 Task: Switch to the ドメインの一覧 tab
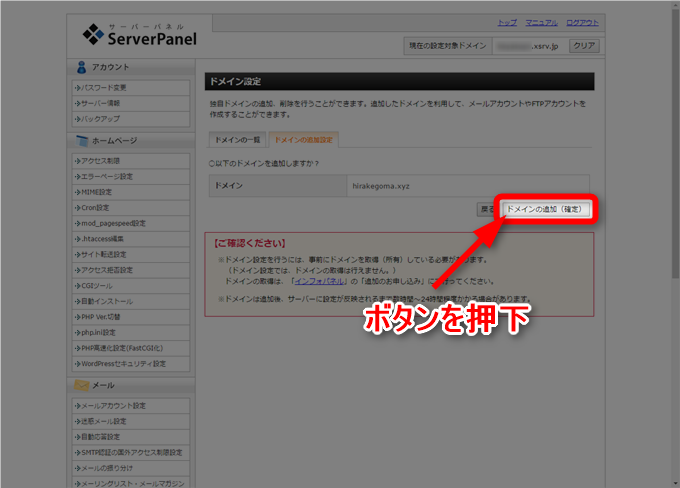point(237,140)
